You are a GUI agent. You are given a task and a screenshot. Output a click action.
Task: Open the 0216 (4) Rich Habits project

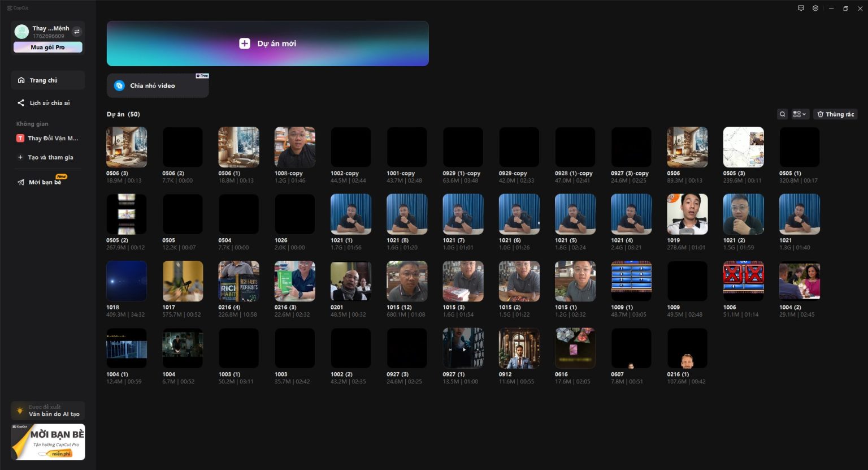tap(238, 281)
